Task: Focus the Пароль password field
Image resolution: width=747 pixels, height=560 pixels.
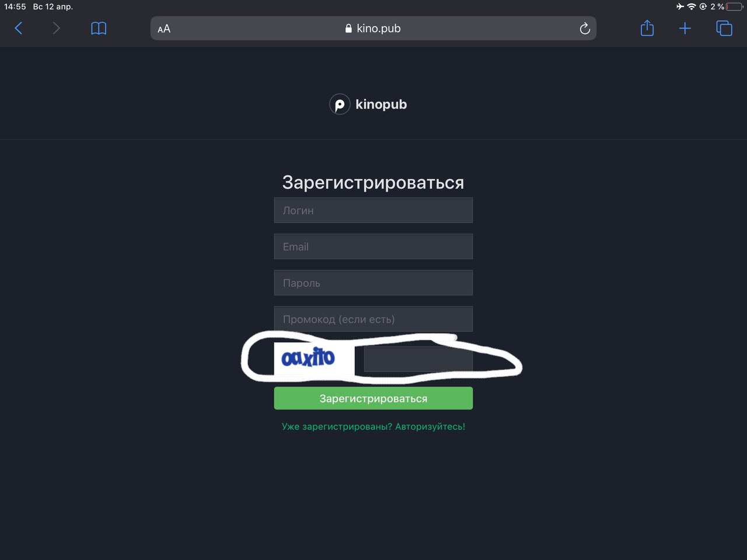Action: tap(373, 283)
